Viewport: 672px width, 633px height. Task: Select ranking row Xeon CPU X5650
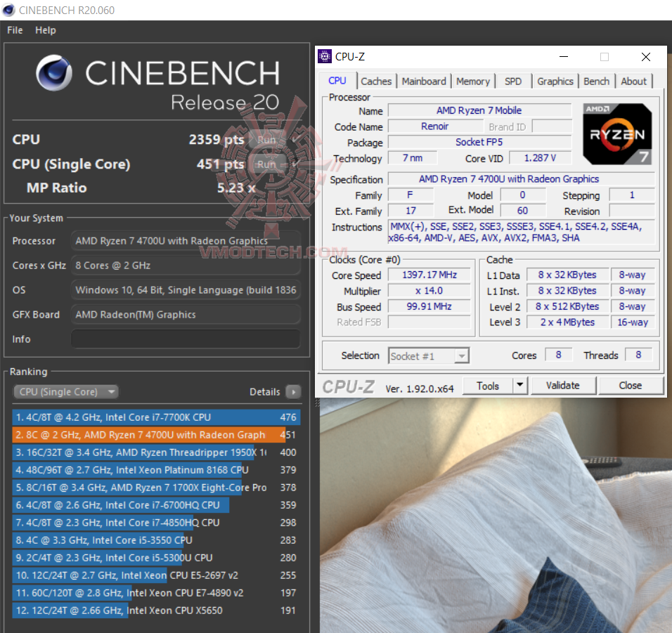[x=156, y=611]
